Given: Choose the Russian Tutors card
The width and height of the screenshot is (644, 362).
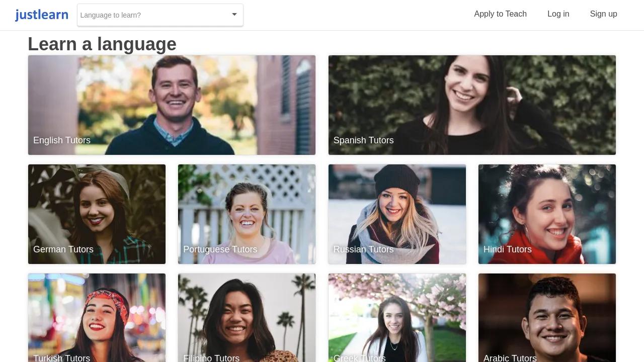Looking at the screenshot, I should coord(397,214).
